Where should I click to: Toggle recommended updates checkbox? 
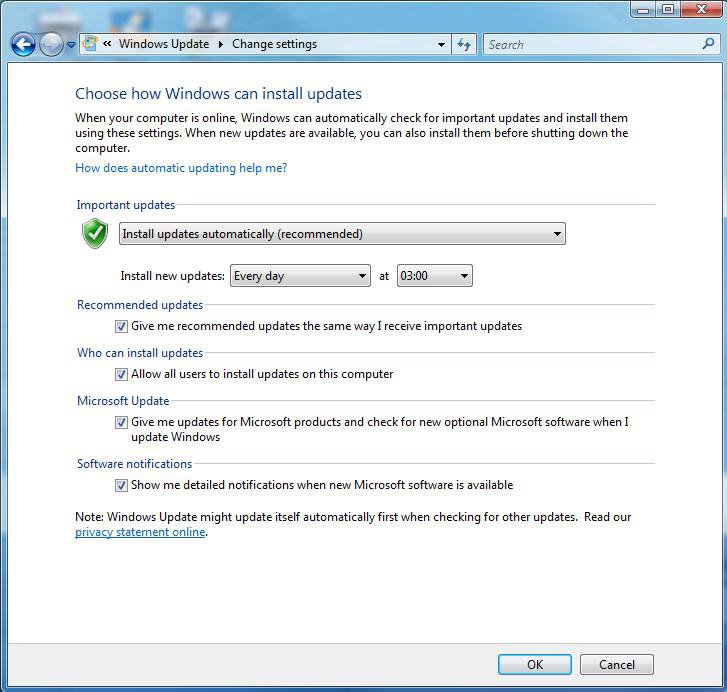tap(121, 326)
